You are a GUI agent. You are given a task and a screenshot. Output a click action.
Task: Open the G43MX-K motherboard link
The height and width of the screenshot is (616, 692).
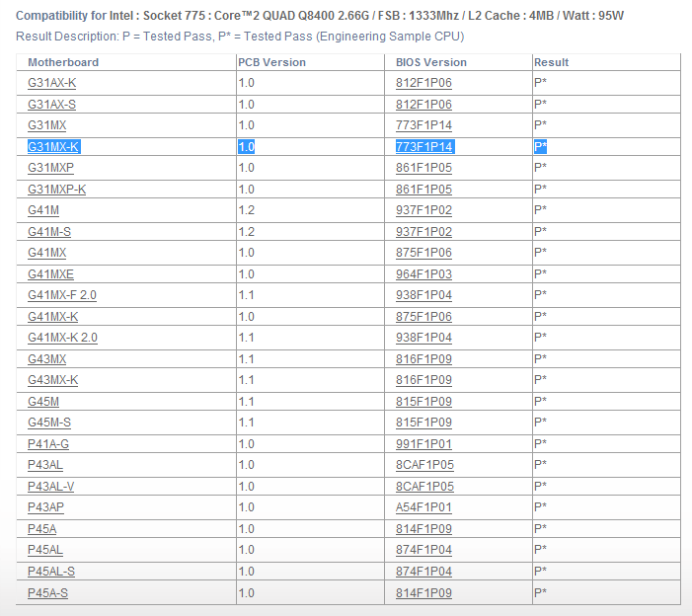pyautogui.click(x=53, y=379)
